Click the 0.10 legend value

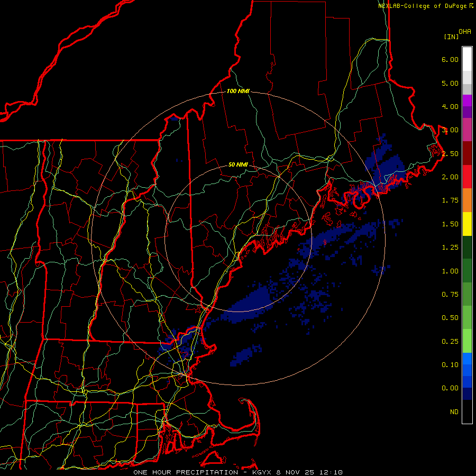click(450, 365)
